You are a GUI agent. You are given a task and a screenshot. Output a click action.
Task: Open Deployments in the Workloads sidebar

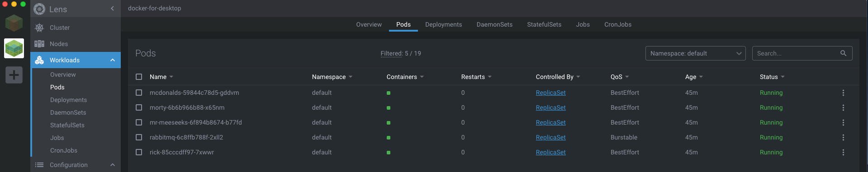click(x=68, y=100)
